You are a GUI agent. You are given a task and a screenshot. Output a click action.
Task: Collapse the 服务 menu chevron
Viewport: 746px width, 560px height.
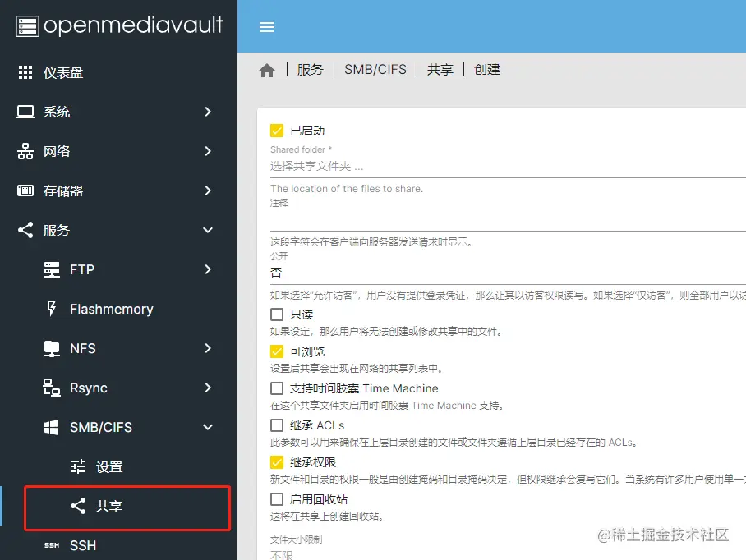click(207, 230)
